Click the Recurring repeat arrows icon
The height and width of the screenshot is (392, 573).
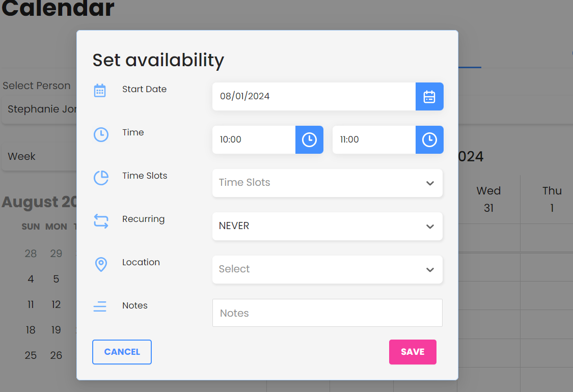pyautogui.click(x=101, y=221)
